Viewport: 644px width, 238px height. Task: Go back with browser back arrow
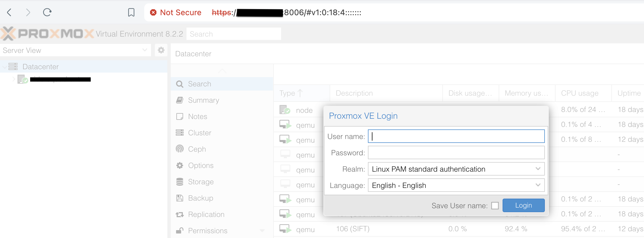[x=9, y=12]
